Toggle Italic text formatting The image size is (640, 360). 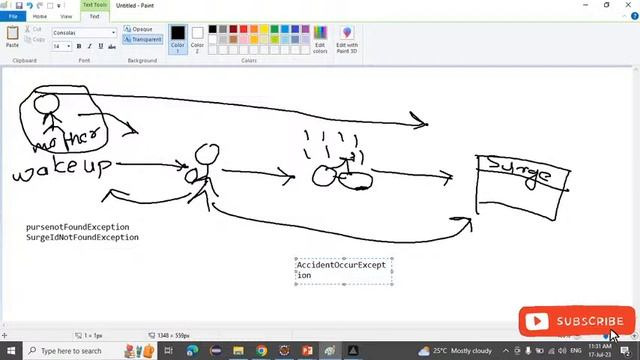coord(90,46)
